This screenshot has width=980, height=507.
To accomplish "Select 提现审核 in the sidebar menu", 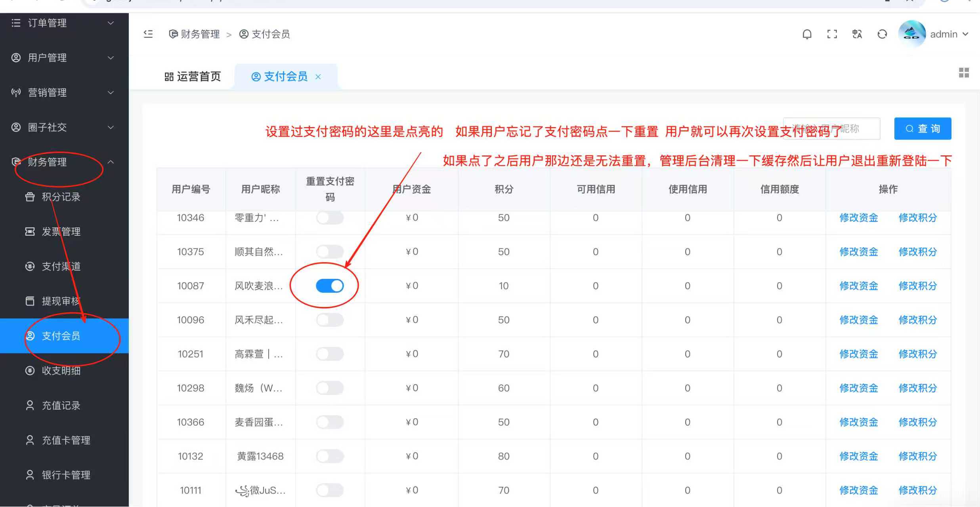I will pos(61,301).
